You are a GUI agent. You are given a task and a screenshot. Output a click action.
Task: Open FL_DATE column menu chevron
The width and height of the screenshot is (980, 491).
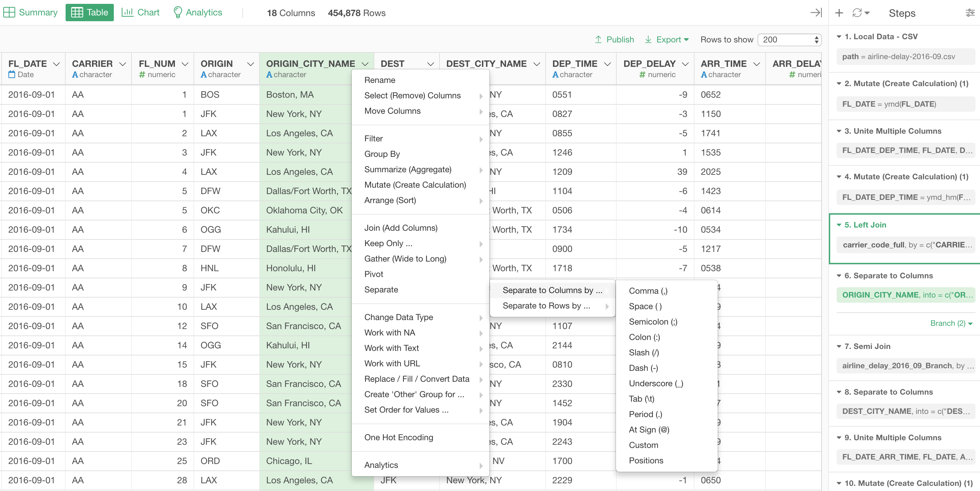(x=56, y=64)
